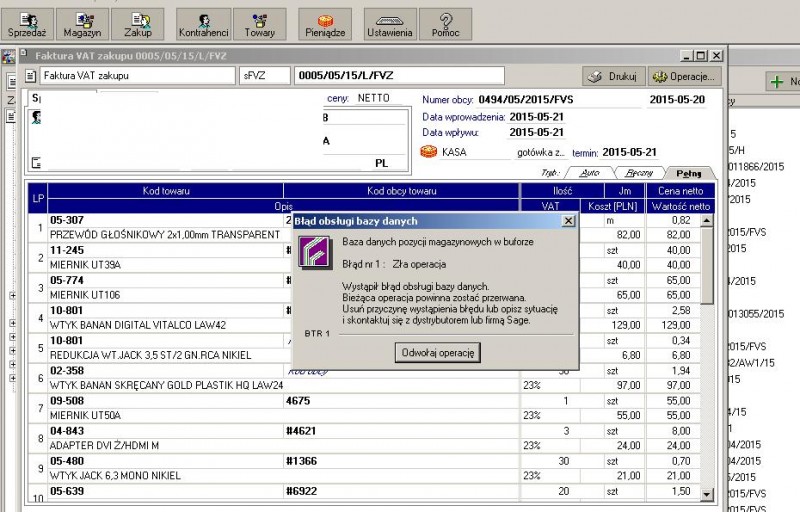Select item code 05-639
Screen dimensions: 800x512
[67, 491]
